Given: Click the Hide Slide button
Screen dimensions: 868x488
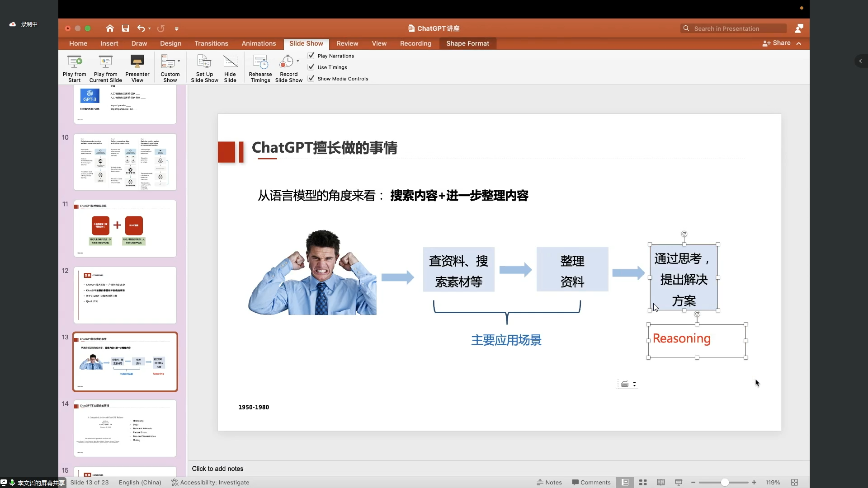Looking at the screenshot, I should (230, 68).
